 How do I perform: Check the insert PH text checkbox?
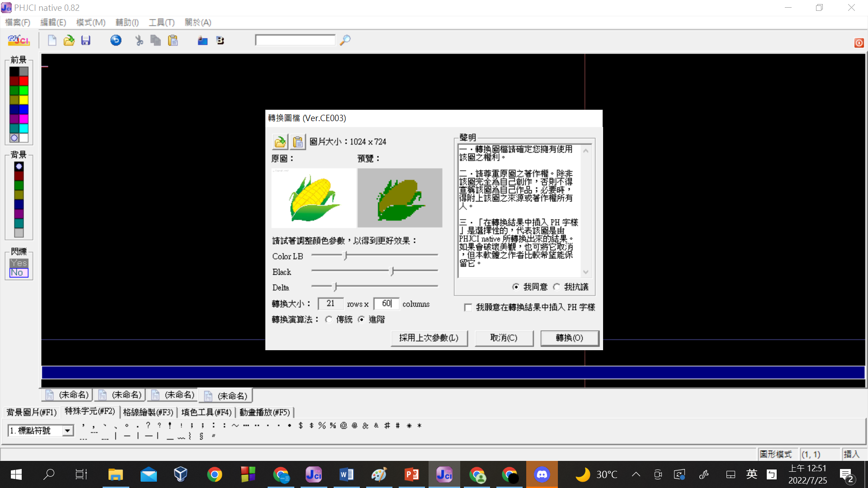(468, 308)
